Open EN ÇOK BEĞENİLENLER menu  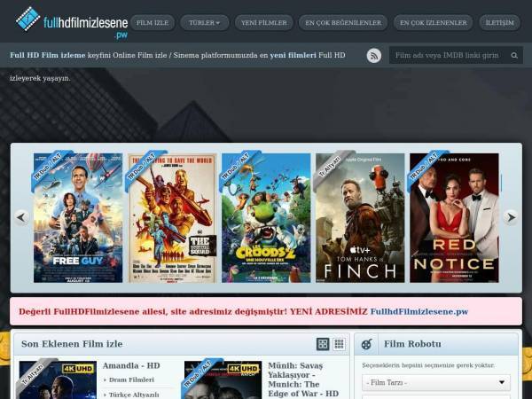coord(343,23)
